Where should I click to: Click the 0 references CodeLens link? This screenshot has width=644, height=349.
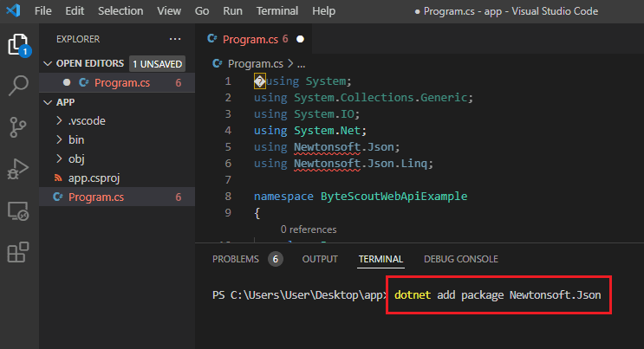click(309, 229)
